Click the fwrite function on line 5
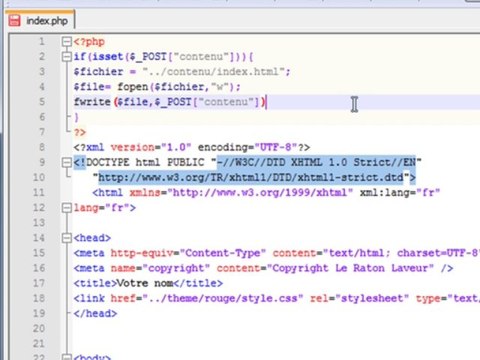 tap(92, 102)
